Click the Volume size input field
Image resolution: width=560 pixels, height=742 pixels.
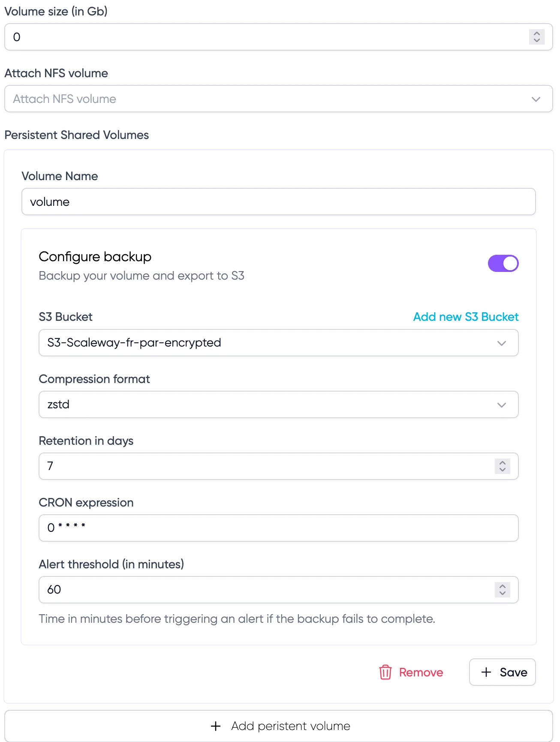tap(266, 37)
